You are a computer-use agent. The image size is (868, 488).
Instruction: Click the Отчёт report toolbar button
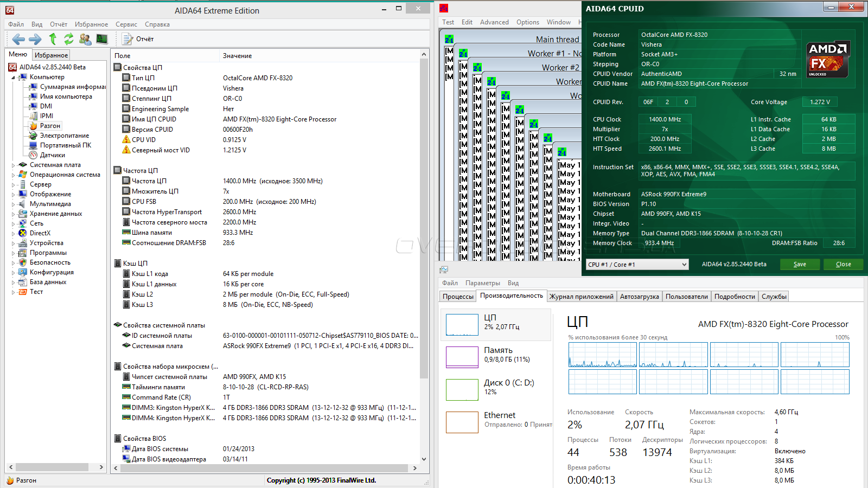[x=138, y=39]
